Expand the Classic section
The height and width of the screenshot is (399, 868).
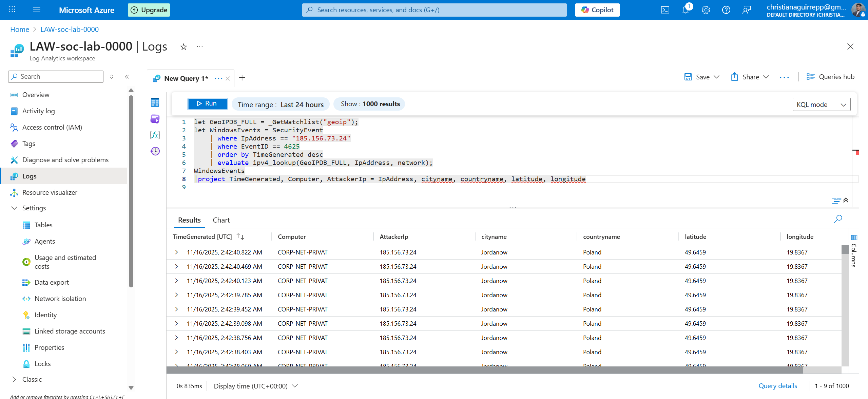(x=14, y=379)
